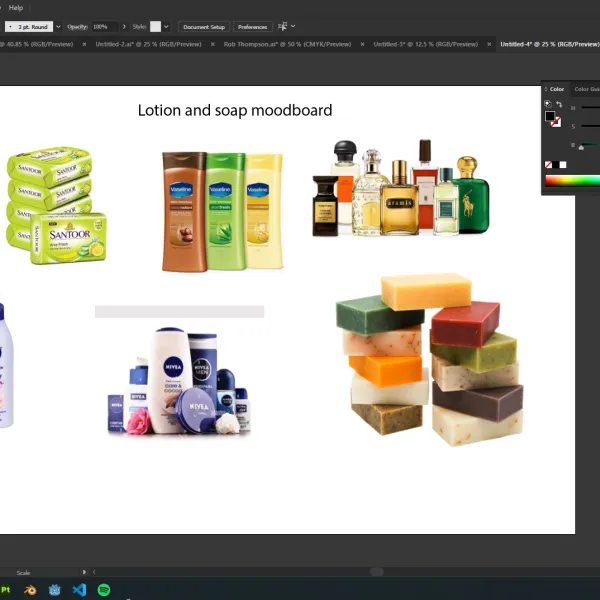Viewport: 600px width, 600px height.
Task: Close the Untitled-3 tab
Action: (x=489, y=44)
